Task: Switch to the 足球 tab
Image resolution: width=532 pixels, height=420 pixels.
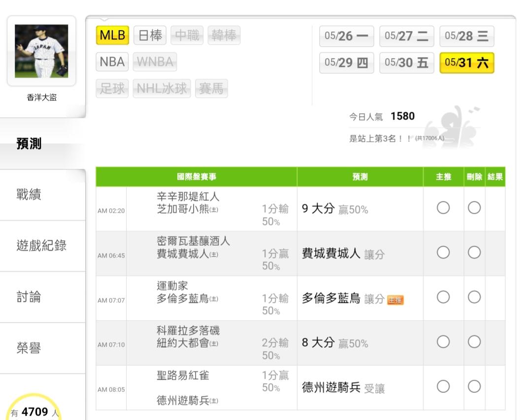Action: click(x=112, y=89)
